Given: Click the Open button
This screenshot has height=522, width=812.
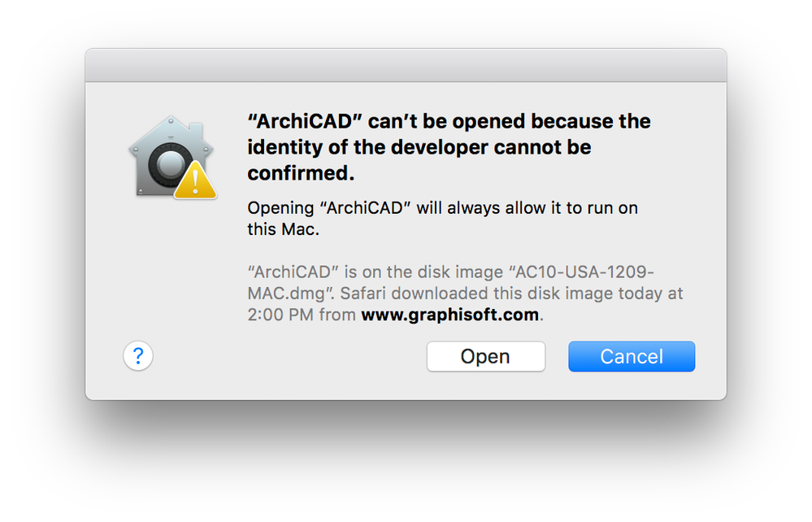Looking at the screenshot, I should pos(485,356).
